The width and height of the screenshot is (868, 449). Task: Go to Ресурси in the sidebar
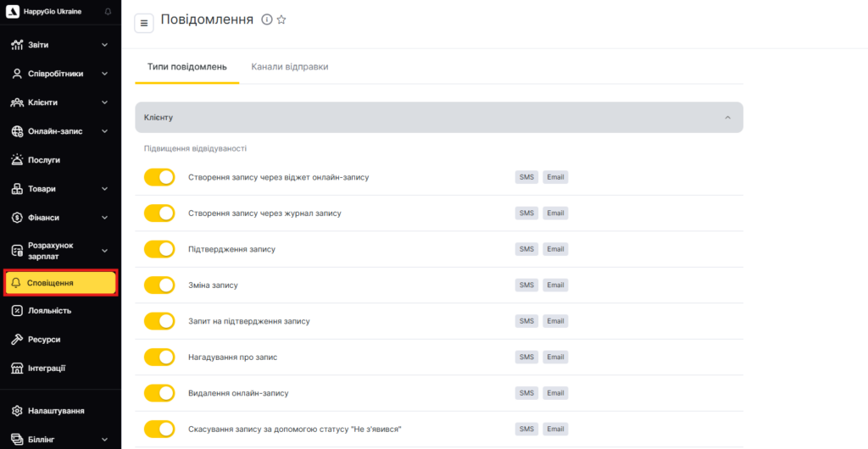44,339
